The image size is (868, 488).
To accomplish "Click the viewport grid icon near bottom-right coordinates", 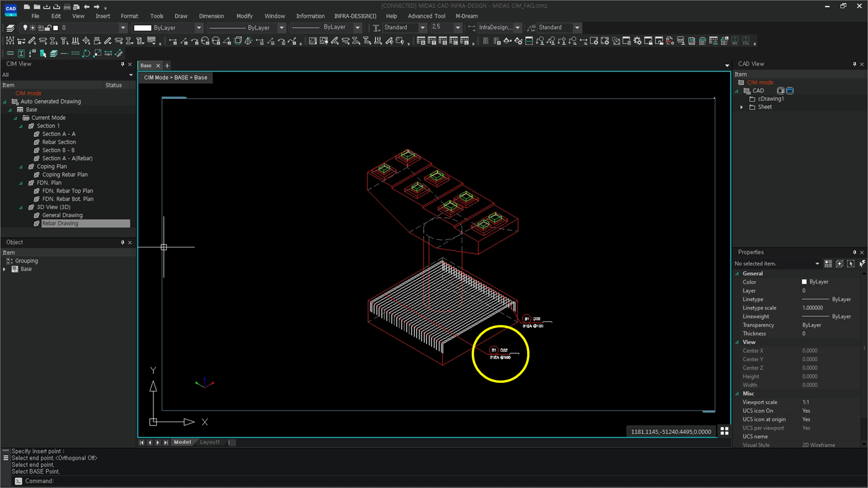I will 724,431.
